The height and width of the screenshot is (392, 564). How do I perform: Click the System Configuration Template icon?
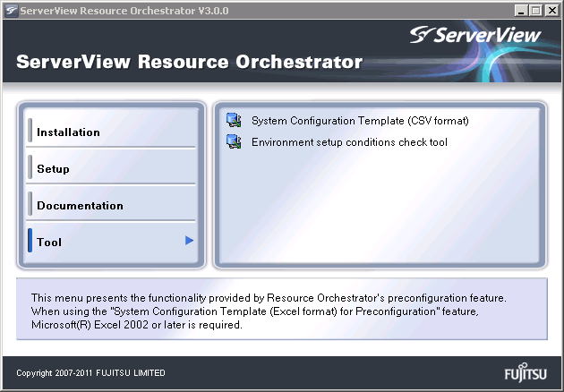234,120
